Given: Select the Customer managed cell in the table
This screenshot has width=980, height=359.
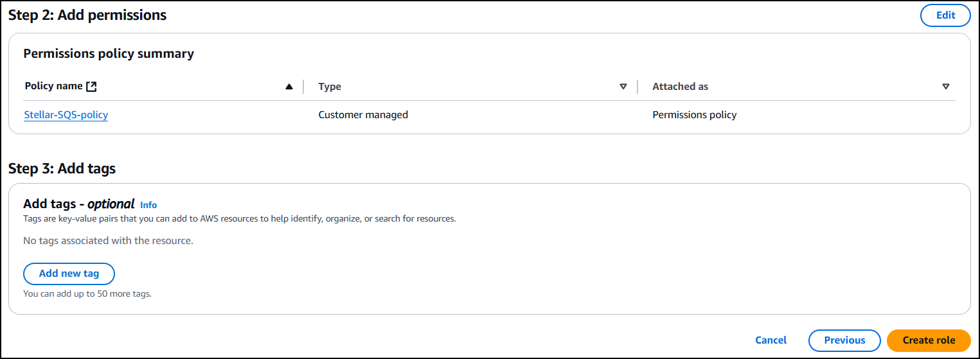Looking at the screenshot, I should [363, 115].
